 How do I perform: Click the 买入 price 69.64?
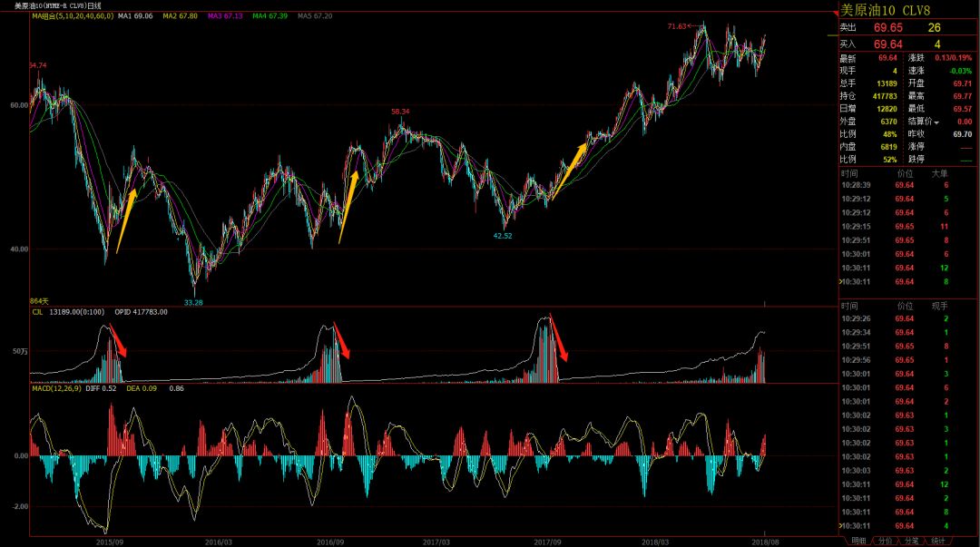tap(888, 44)
